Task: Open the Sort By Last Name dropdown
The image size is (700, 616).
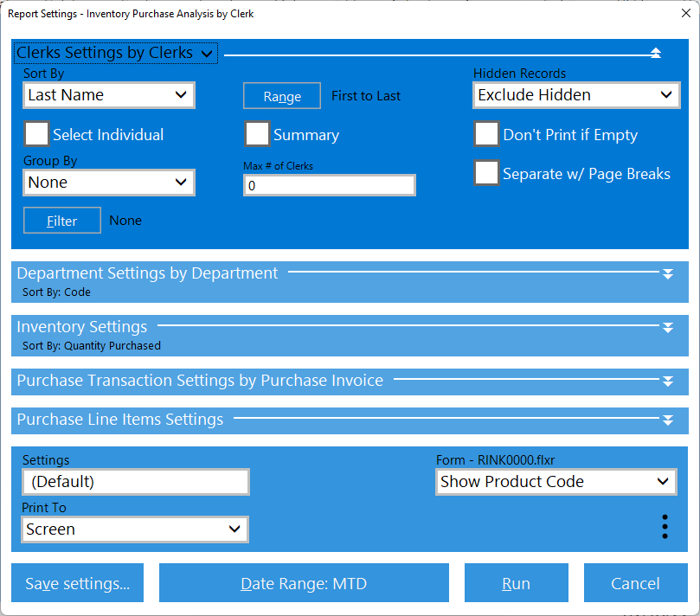Action: point(109,95)
